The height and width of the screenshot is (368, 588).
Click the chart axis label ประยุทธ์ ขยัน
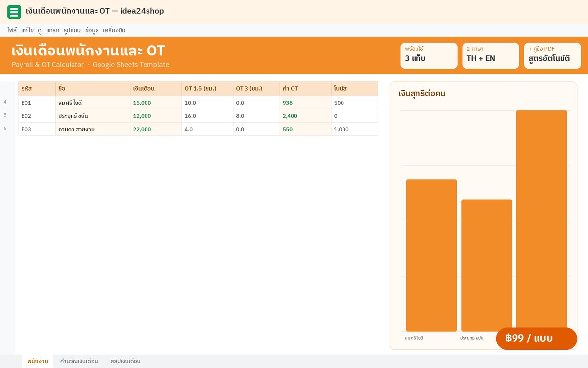click(x=472, y=338)
